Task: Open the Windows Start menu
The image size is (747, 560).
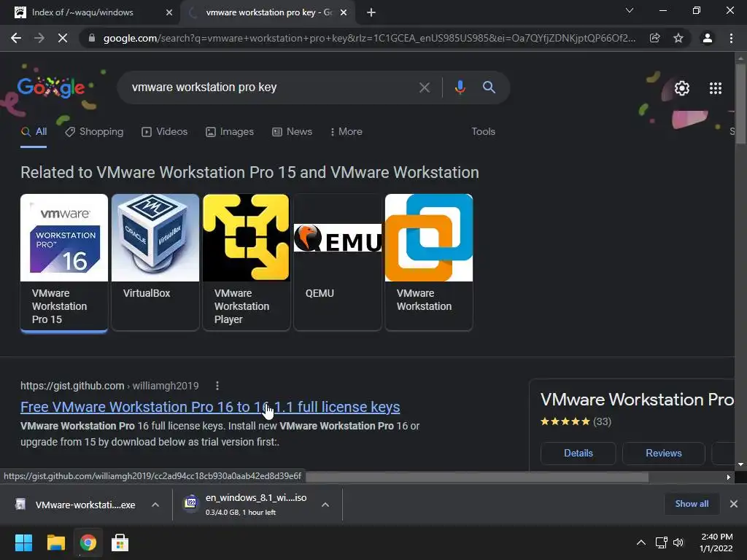Action: point(23,542)
